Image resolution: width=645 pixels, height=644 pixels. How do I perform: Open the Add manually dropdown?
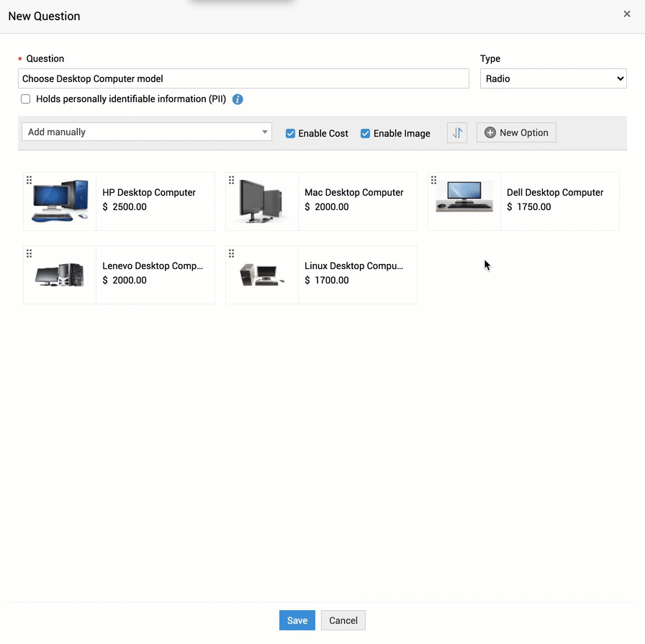[147, 132]
